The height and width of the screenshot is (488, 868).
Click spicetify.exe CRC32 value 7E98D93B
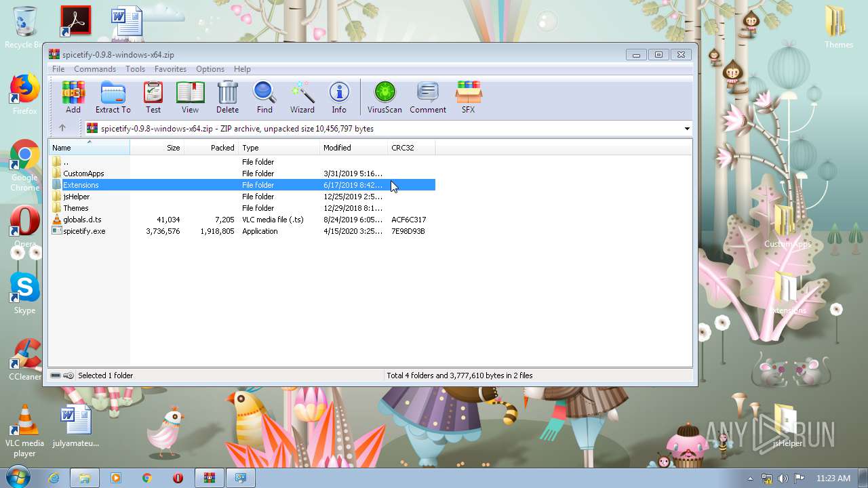pyautogui.click(x=408, y=231)
